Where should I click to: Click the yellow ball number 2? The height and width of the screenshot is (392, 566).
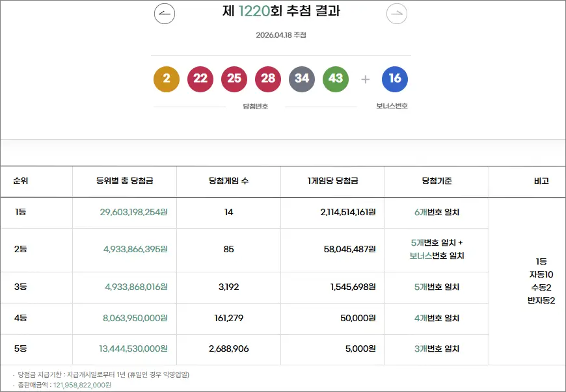click(167, 79)
